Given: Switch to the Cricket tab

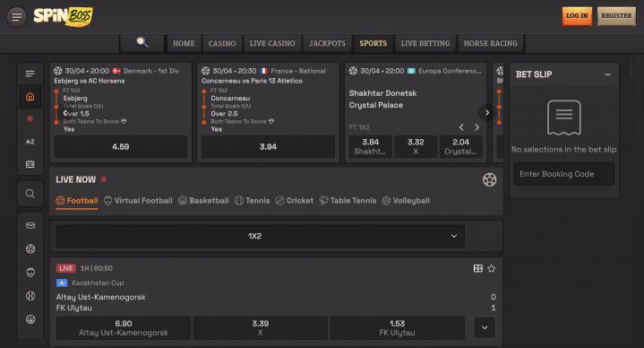Looking at the screenshot, I should 294,201.
